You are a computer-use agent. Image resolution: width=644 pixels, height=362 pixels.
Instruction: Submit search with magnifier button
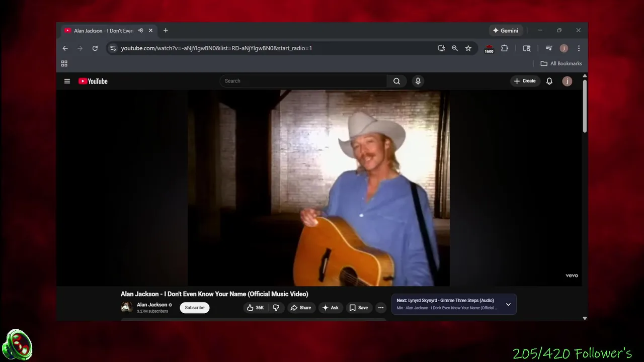pyautogui.click(x=396, y=81)
